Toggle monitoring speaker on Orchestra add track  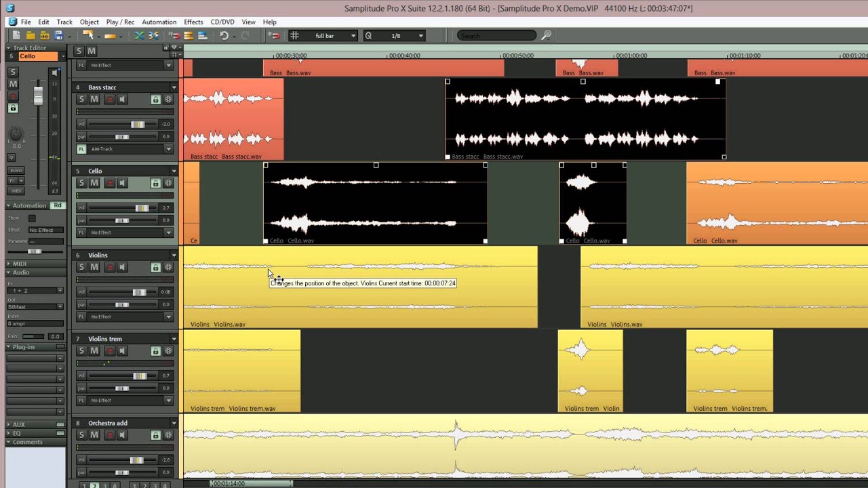pyautogui.click(x=123, y=435)
